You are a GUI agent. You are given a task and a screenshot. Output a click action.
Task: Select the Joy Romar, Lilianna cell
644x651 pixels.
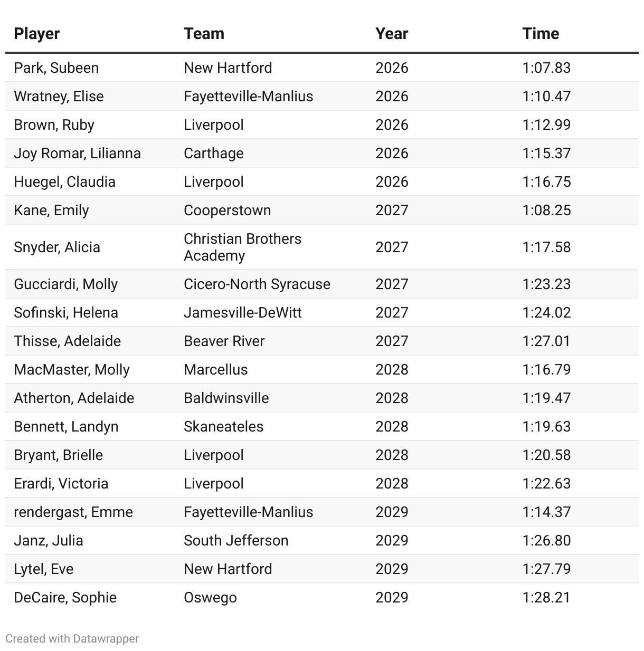click(77, 154)
